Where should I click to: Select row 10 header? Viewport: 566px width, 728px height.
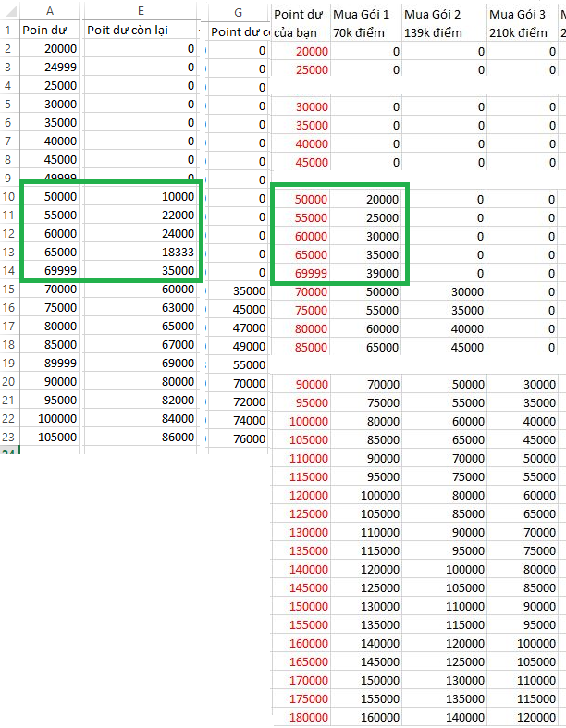click(8, 197)
